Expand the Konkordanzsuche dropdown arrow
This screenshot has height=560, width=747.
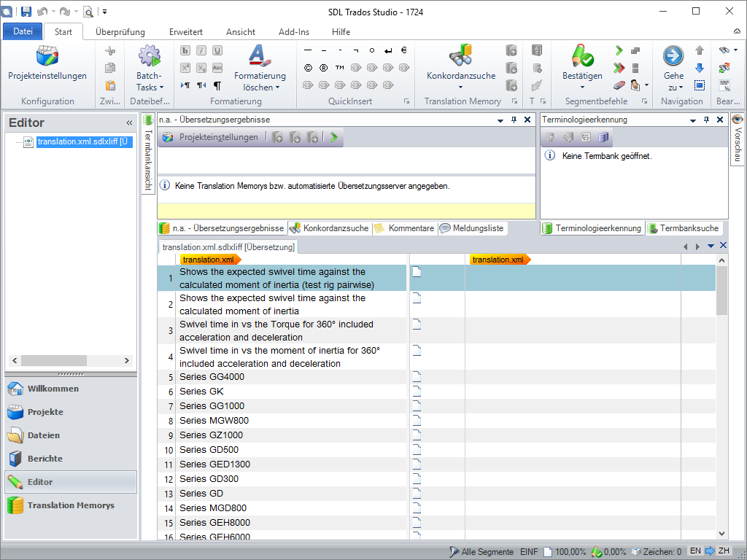461,87
